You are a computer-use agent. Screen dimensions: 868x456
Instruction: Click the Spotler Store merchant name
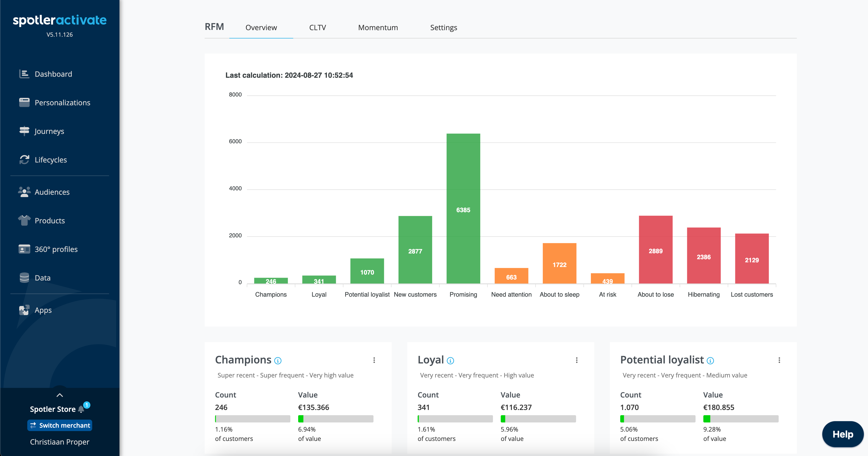point(52,409)
